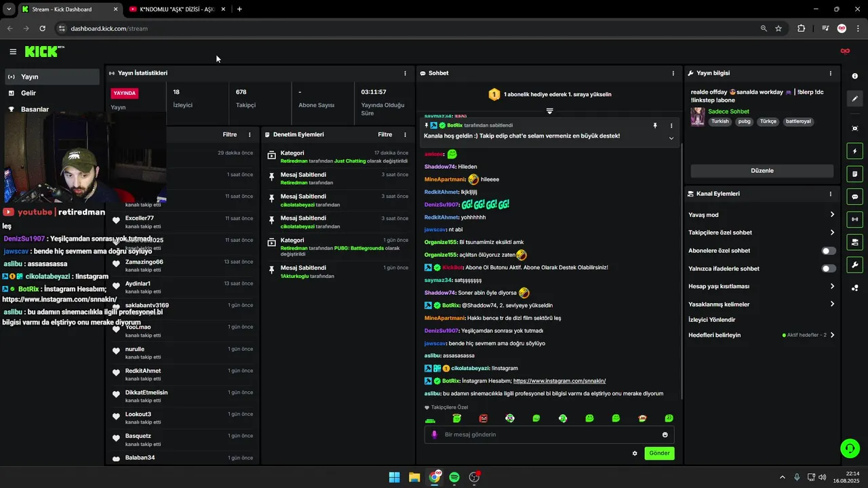
Task: Go to Yayın in left navigation
Action: [52, 77]
